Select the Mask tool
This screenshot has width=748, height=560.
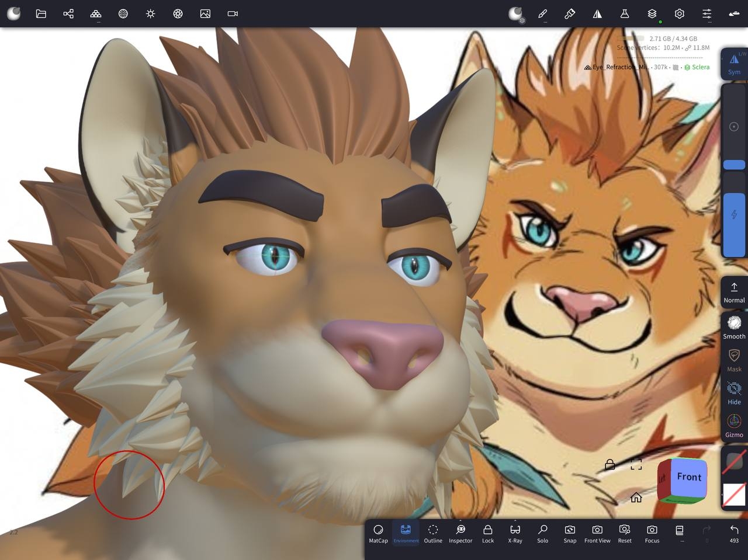734,360
